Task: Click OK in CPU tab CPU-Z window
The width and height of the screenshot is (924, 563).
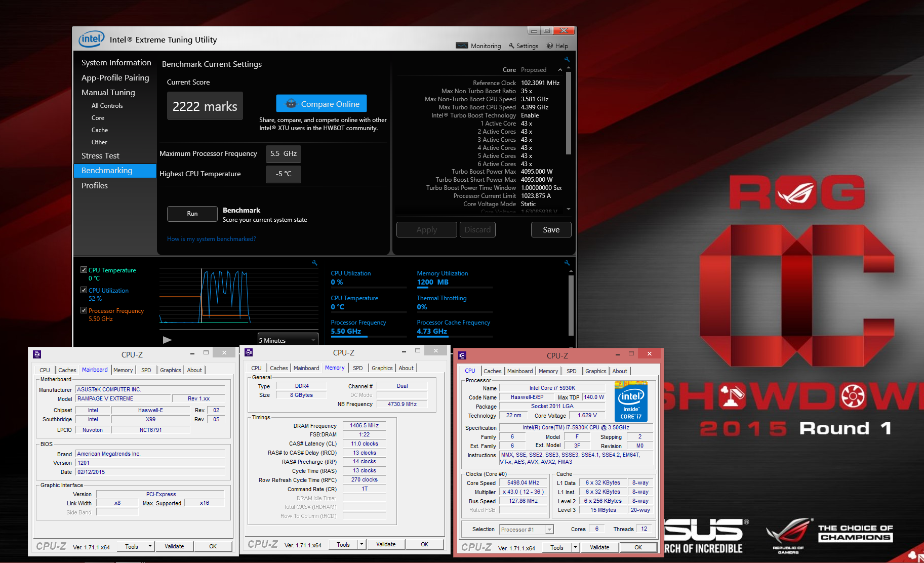Action: 638,547
